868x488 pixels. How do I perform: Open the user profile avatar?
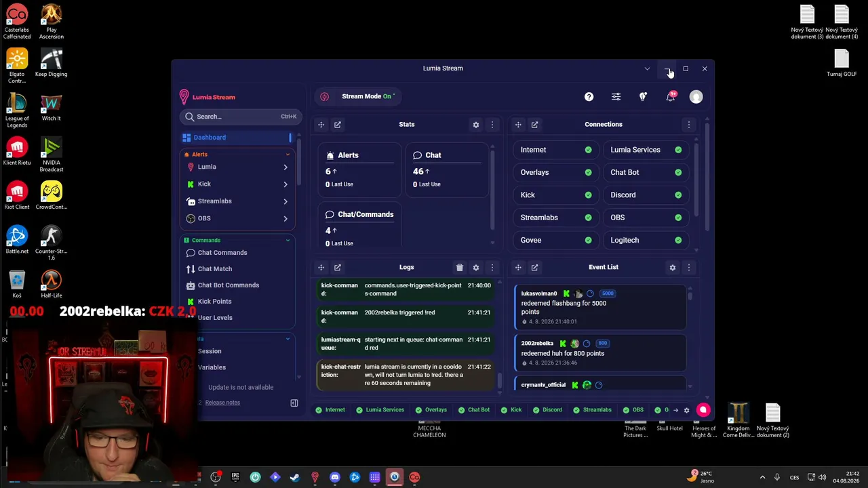coord(696,97)
